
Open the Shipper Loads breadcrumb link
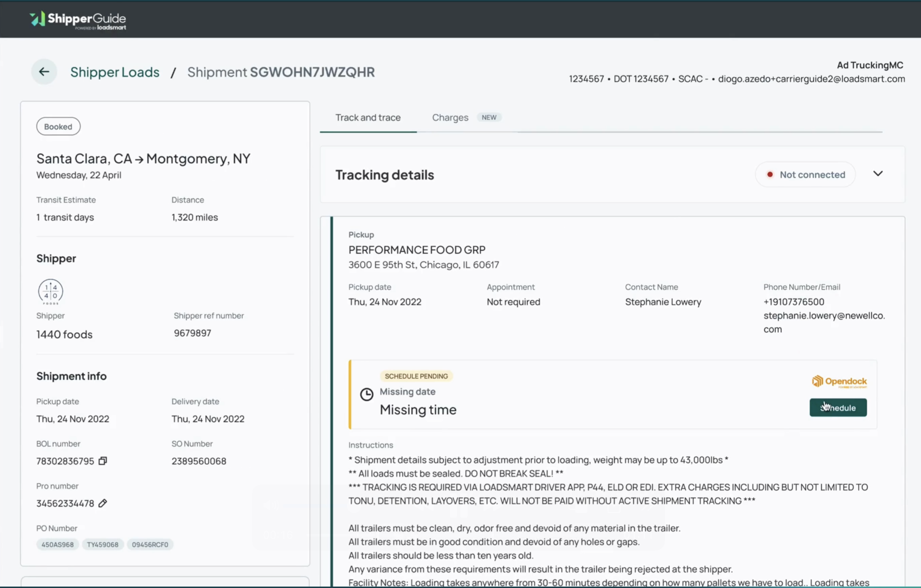coord(115,72)
